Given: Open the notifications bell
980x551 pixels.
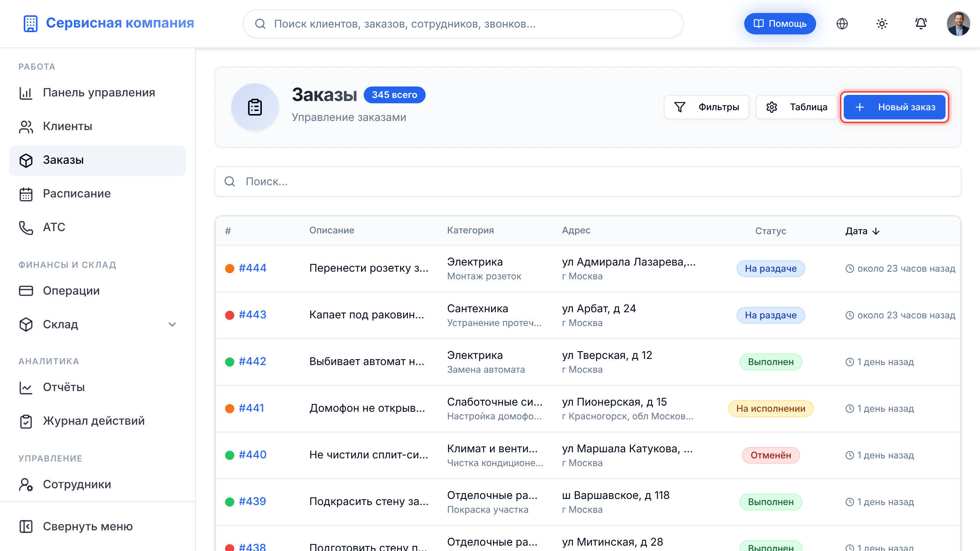Looking at the screenshot, I should tap(921, 24).
